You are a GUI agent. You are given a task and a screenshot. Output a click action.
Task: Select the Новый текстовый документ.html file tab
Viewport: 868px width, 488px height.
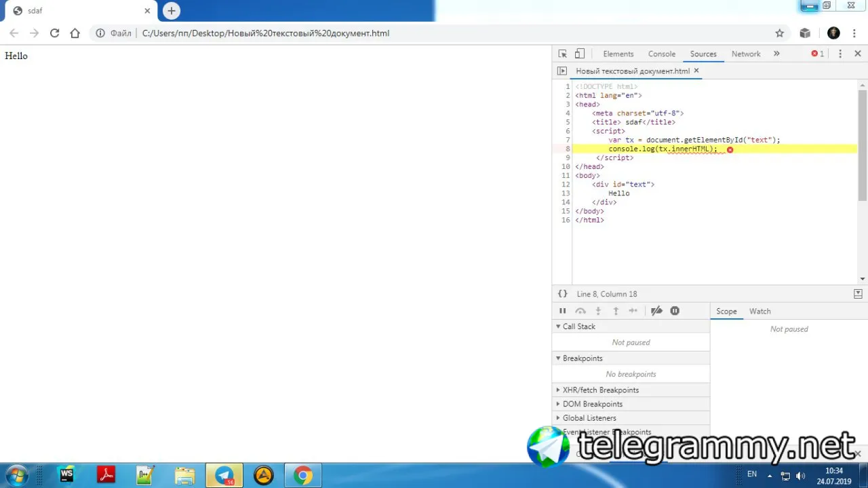point(633,71)
